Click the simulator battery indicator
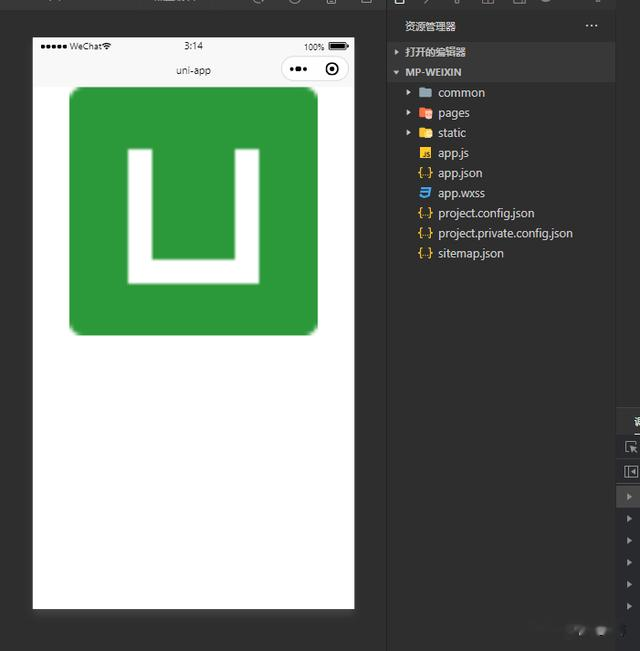Viewport: 640px width, 651px height. pos(338,46)
